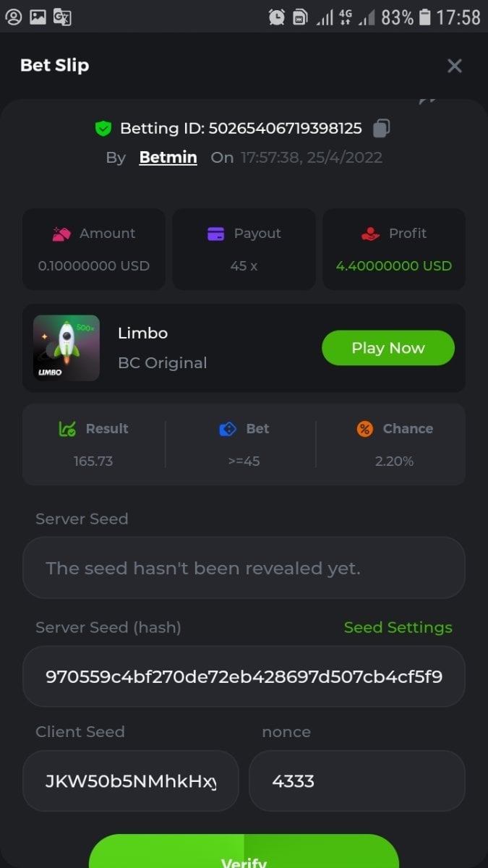Tap the battery icon in status bar

pos(425,17)
